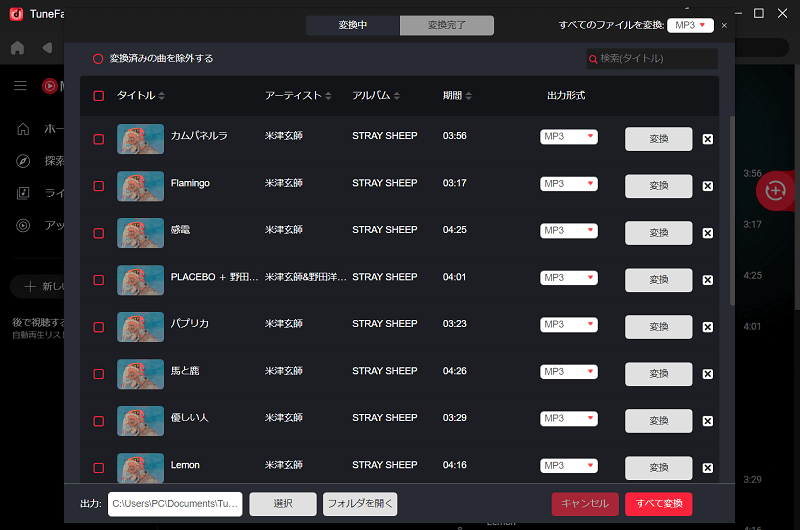
Task: Click the 選択 output folder button
Action: coord(283,504)
